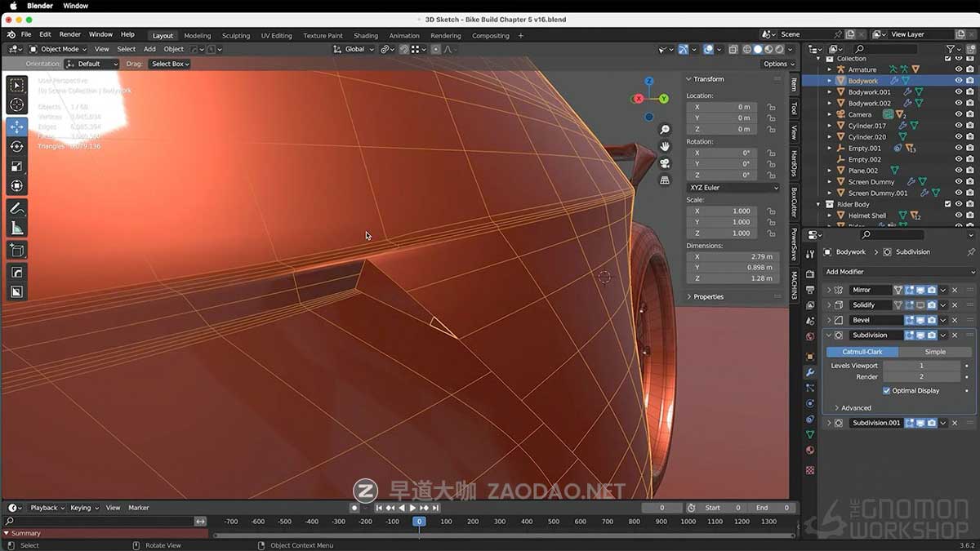Image resolution: width=980 pixels, height=551 pixels.
Task: Activate the Rotate tool
Action: pos(17,145)
